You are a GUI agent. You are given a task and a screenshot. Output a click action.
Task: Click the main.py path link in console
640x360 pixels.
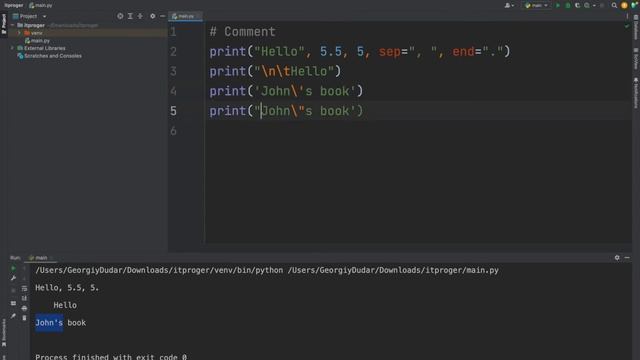click(393, 270)
